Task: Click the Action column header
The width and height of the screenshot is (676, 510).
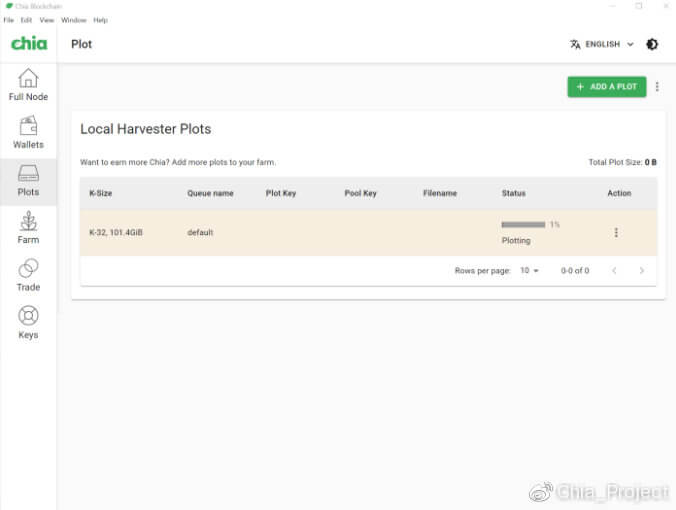Action: click(619, 193)
